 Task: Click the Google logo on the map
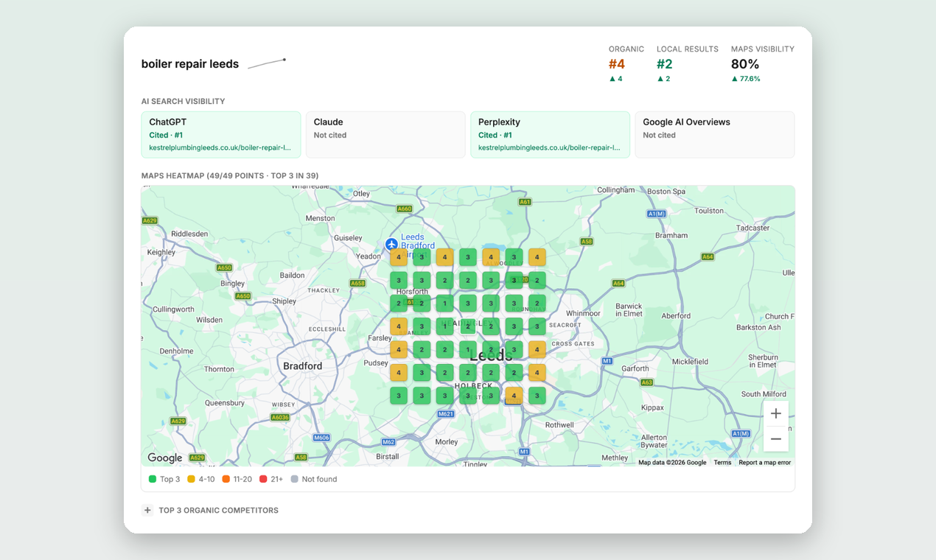(x=164, y=458)
